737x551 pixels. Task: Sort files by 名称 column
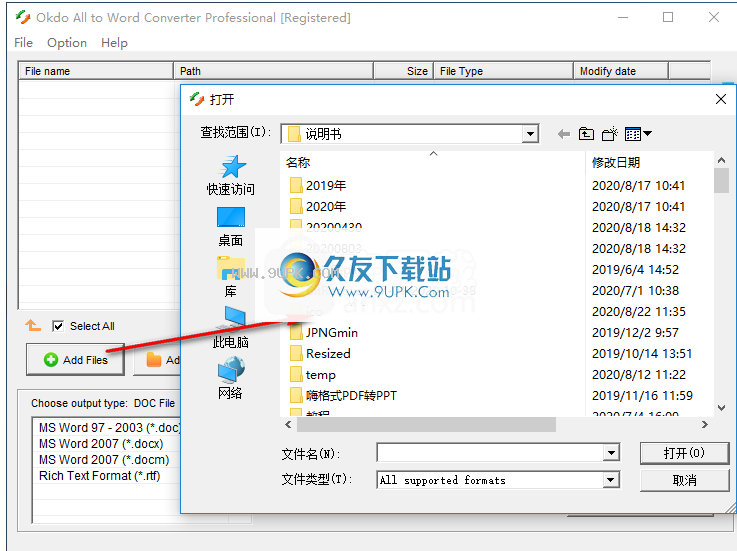[x=433, y=163]
